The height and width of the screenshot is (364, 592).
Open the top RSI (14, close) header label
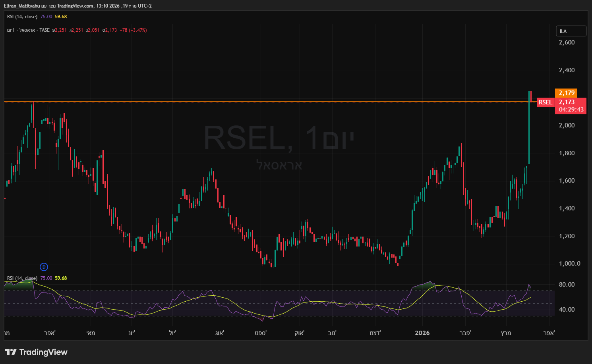tap(22, 17)
